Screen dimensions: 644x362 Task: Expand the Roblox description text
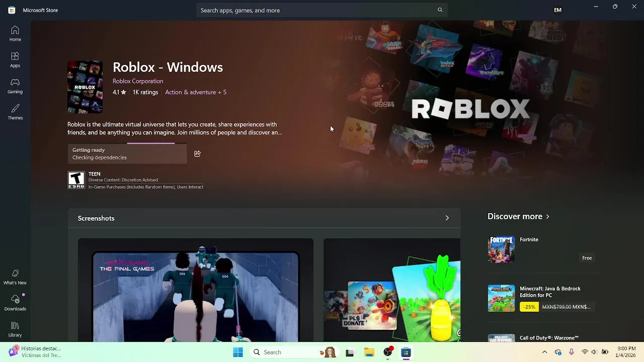point(175,129)
